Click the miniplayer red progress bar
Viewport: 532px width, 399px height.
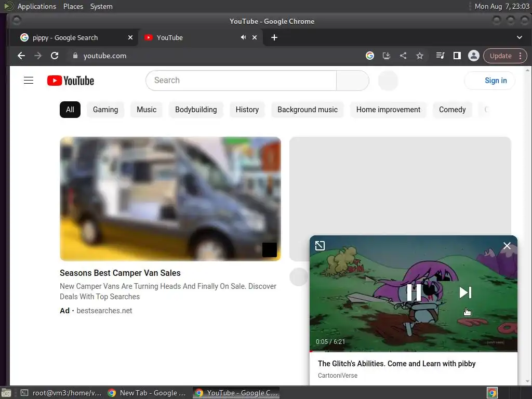pyautogui.click(x=413, y=351)
